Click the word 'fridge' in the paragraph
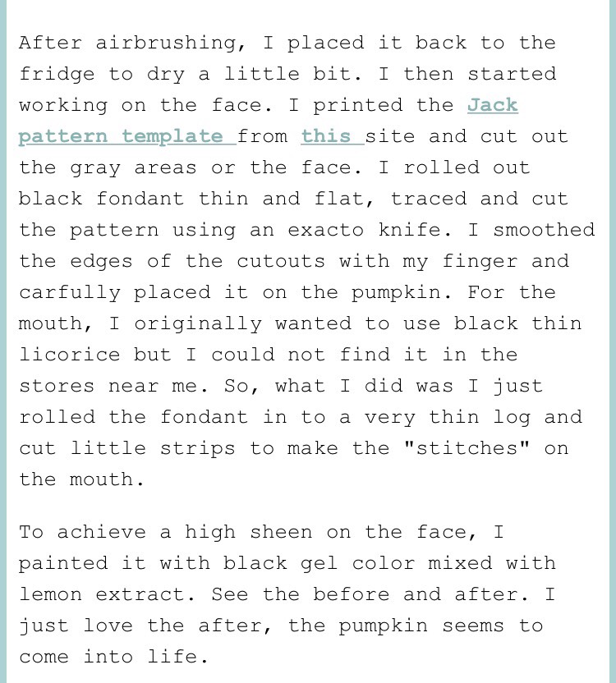This screenshot has width=616, height=683. click(57, 75)
